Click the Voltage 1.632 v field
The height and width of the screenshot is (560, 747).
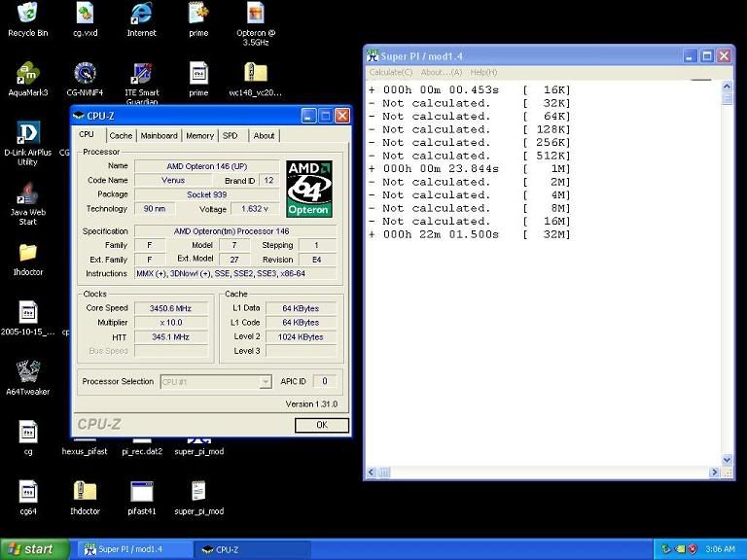click(255, 209)
